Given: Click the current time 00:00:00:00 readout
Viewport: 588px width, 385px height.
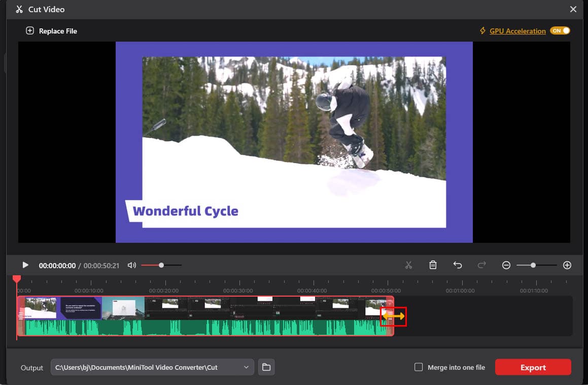Looking at the screenshot, I should coord(57,266).
